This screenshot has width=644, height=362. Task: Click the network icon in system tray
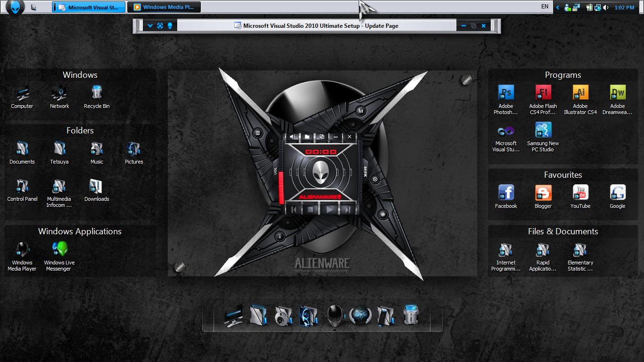coord(598,7)
